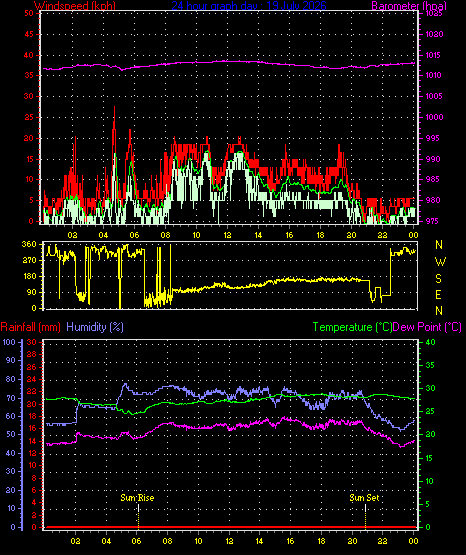Click 90 on wind direction axis

coord(31,292)
